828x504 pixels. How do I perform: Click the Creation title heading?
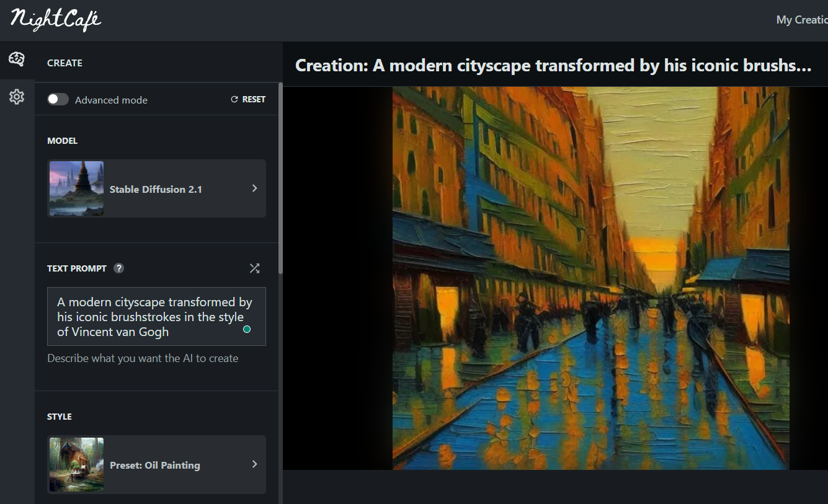(x=553, y=65)
